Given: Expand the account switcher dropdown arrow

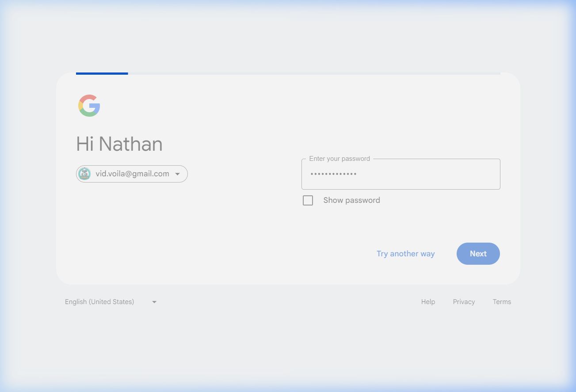Looking at the screenshot, I should pyautogui.click(x=177, y=174).
